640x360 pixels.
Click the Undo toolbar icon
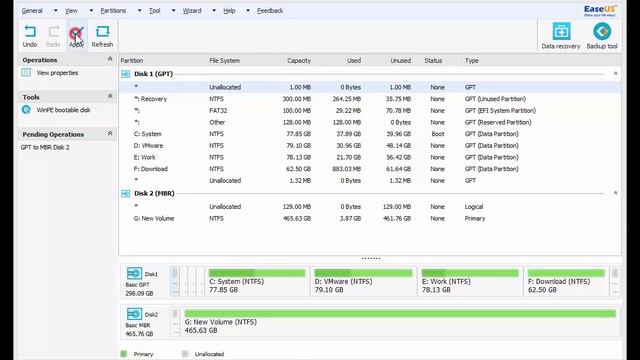click(x=30, y=31)
